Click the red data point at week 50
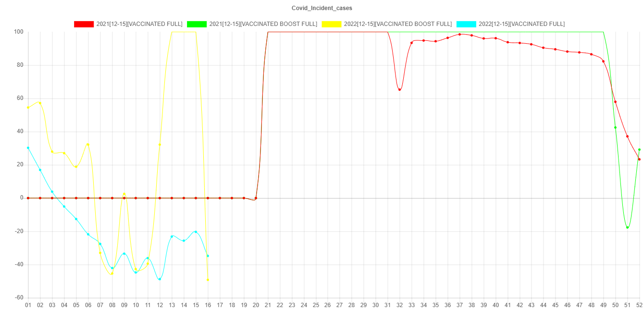644x322 pixels. click(615, 102)
